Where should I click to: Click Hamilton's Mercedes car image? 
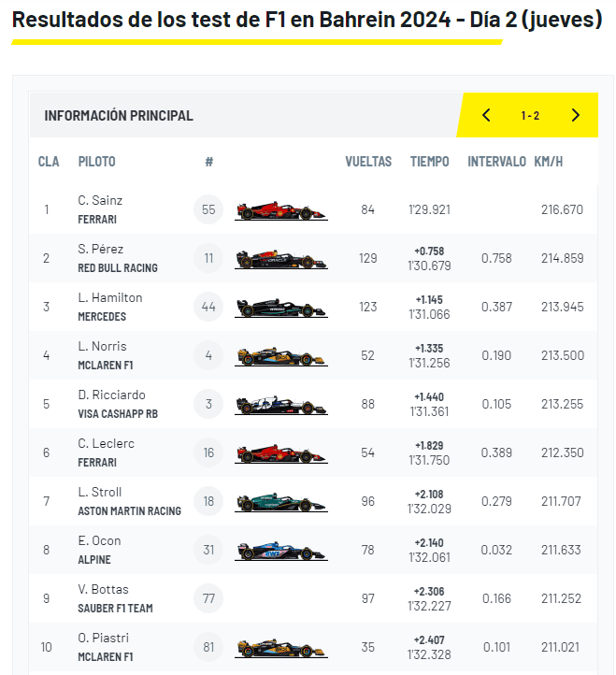(x=281, y=308)
